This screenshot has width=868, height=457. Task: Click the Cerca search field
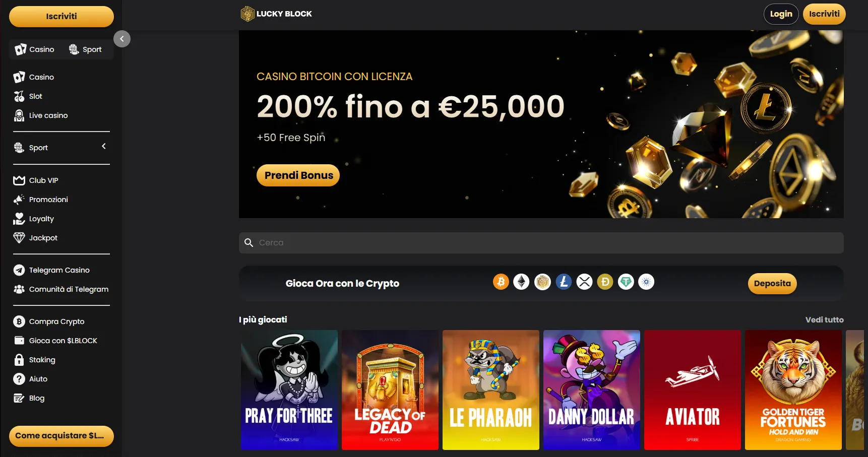tap(541, 243)
